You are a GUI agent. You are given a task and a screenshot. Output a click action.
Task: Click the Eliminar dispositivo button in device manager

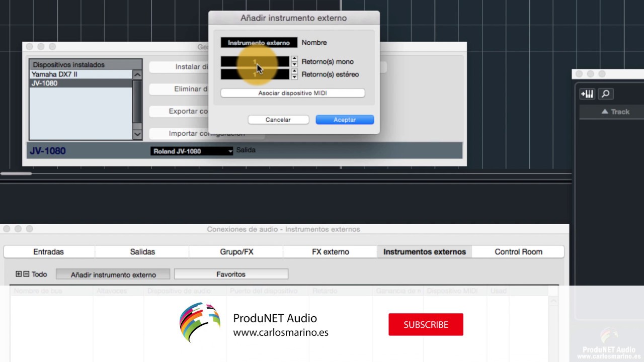coord(179,89)
